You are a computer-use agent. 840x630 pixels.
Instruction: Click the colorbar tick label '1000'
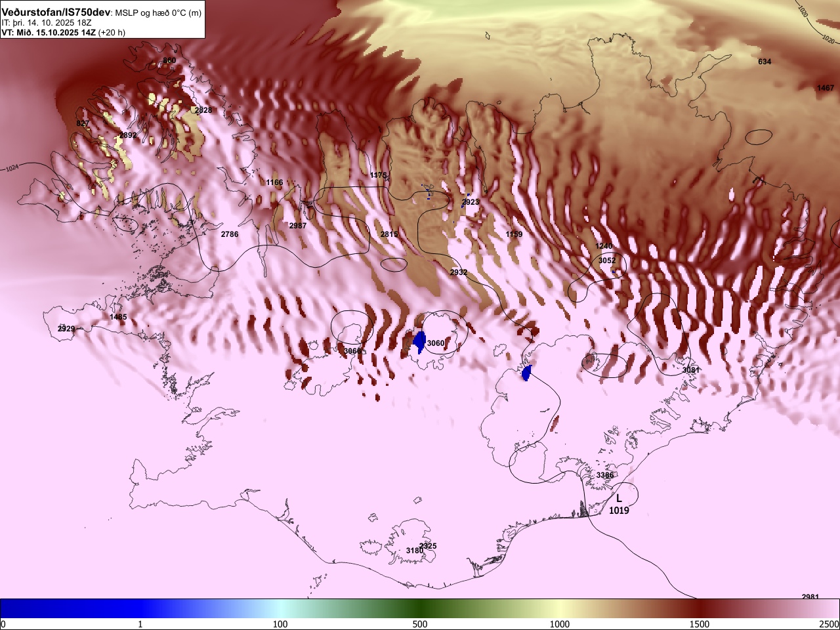pos(560,624)
